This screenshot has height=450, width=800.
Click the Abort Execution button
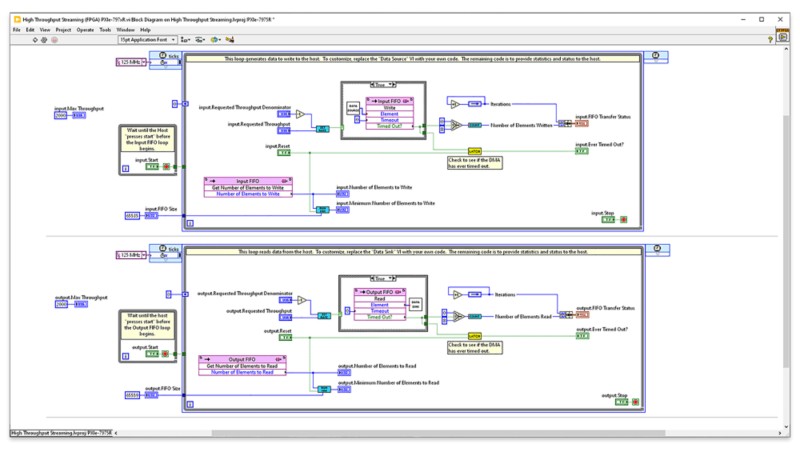pos(54,40)
